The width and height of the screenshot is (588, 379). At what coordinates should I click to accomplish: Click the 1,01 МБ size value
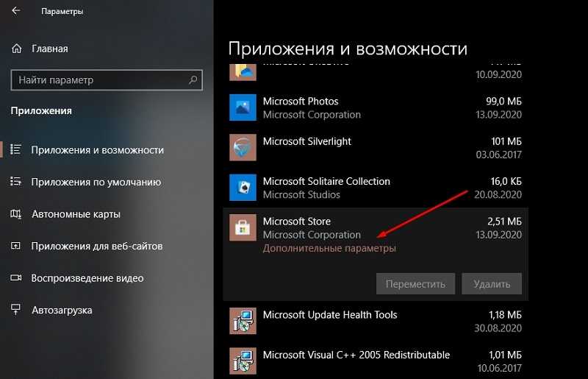point(505,355)
